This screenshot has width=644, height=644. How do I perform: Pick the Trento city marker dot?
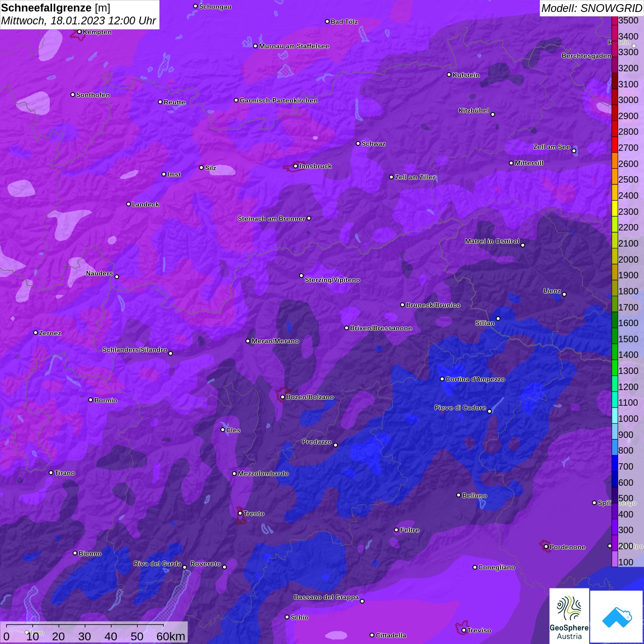(240, 513)
